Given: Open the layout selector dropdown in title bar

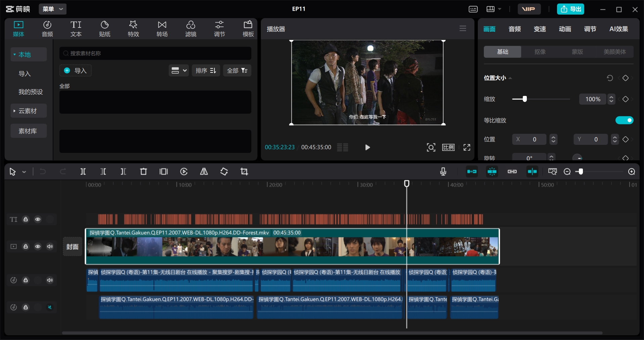Looking at the screenshot, I should point(494,9).
